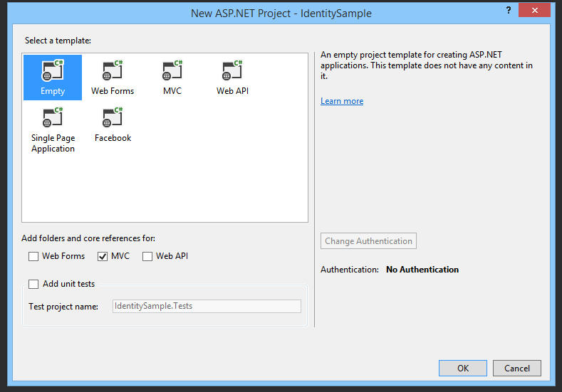Tick the Web API references checkbox

147,256
